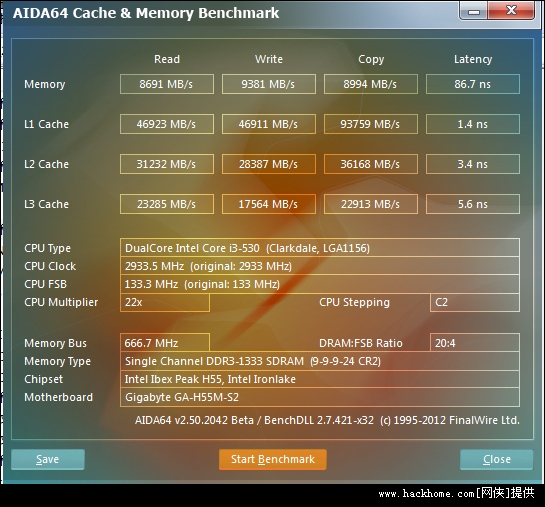The height and width of the screenshot is (507, 545).
Task: Click the AIDA64 Cache & Memory Benchmark title
Action: [x=146, y=13]
